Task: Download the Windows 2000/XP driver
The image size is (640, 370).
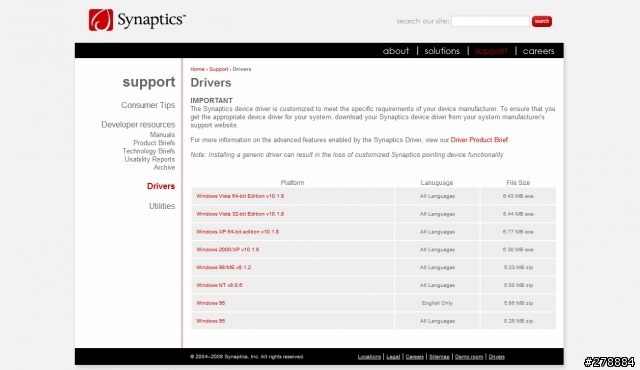Action: click(x=227, y=250)
